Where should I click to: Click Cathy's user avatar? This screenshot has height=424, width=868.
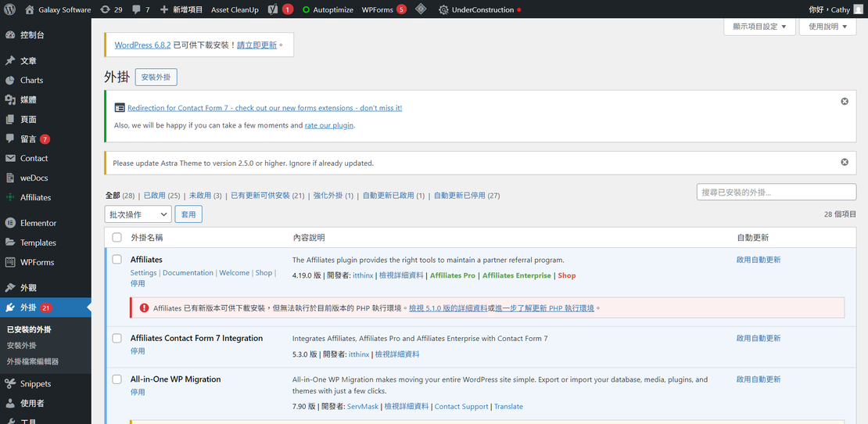(858, 10)
